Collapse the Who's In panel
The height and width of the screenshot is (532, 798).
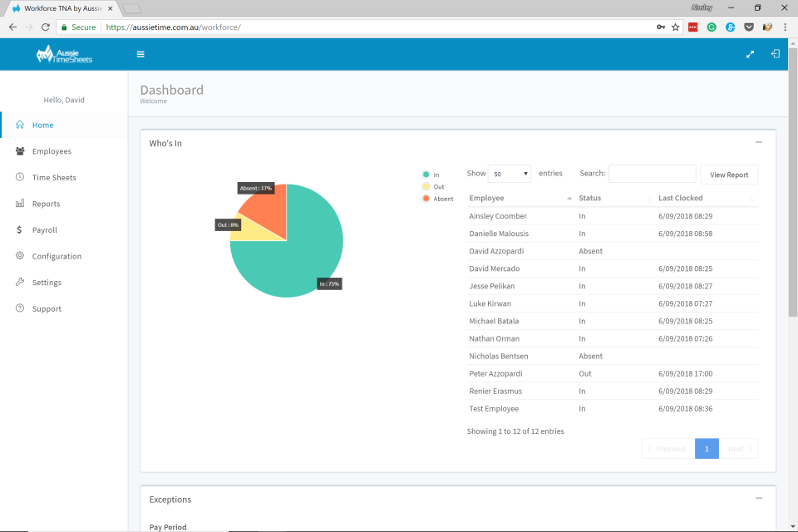coord(757,142)
